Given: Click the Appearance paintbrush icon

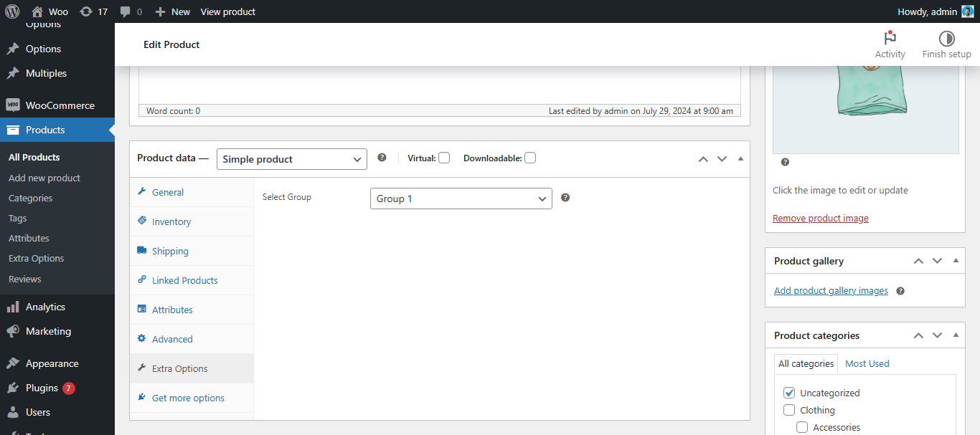Looking at the screenshot, I should (x=12, y=363).
